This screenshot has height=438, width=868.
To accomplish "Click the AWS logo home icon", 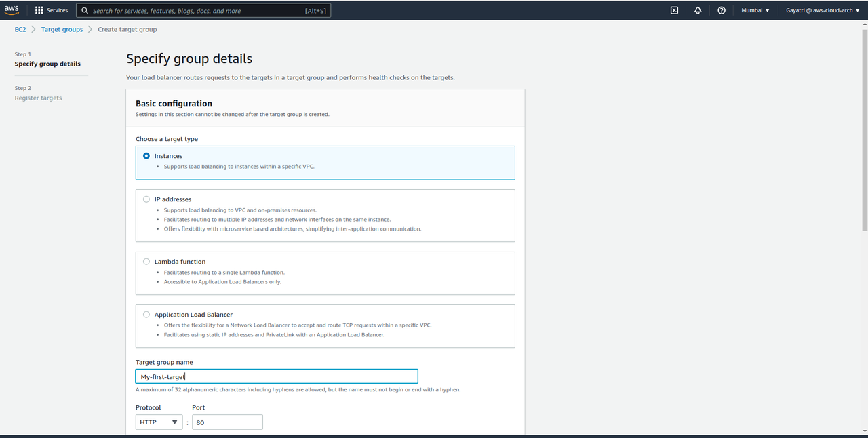I will click(x=12, y=9).
